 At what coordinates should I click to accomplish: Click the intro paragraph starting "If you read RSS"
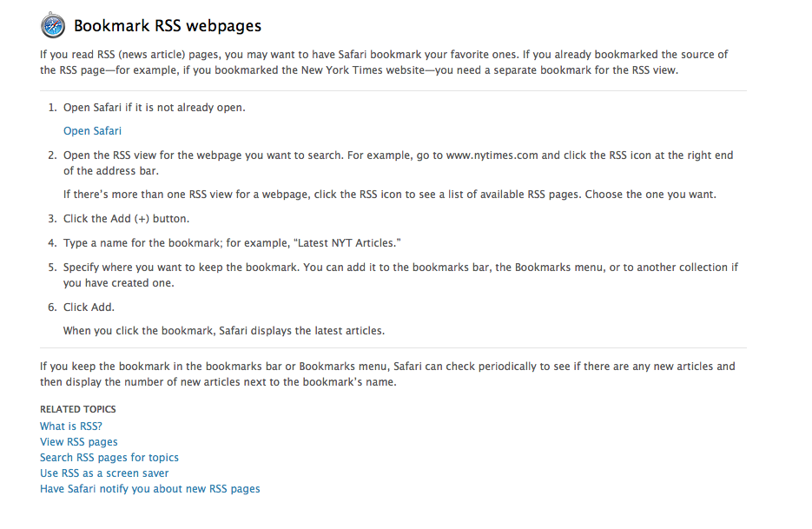(x=384, y=62)
